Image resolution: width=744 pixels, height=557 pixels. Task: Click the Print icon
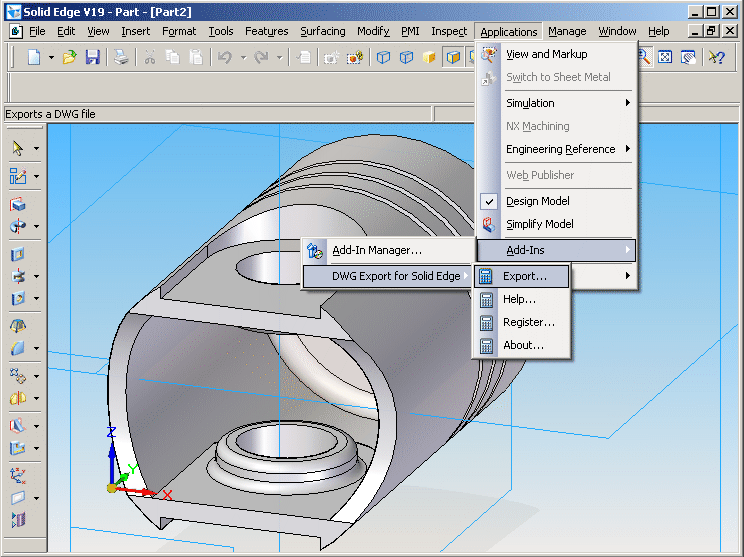(x=120, y=58)
